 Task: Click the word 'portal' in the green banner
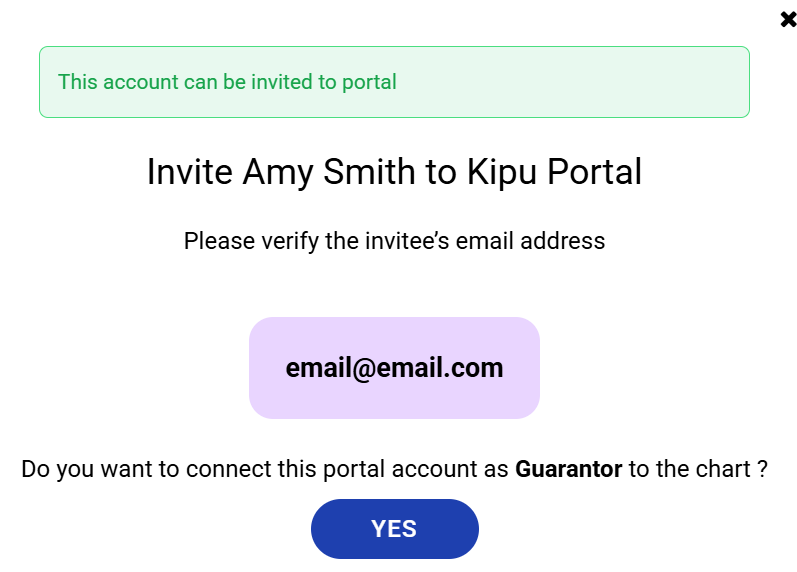(369, 82)
